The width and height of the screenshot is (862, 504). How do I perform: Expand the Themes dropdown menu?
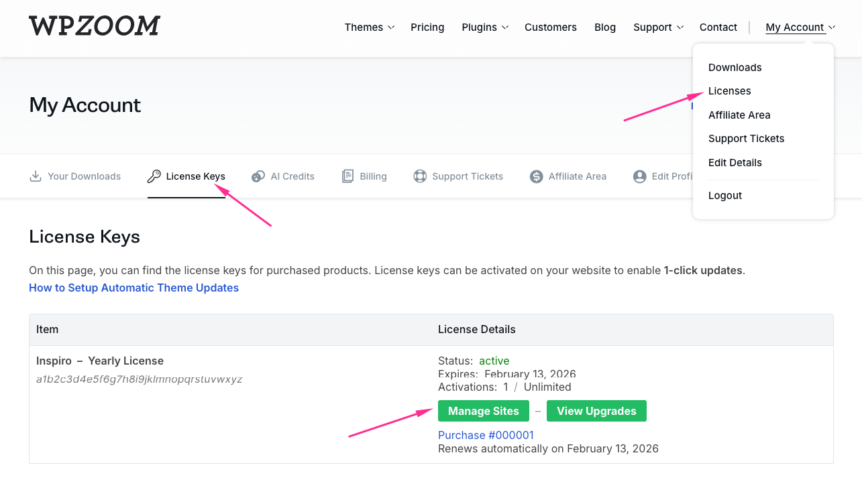point(369,27)
